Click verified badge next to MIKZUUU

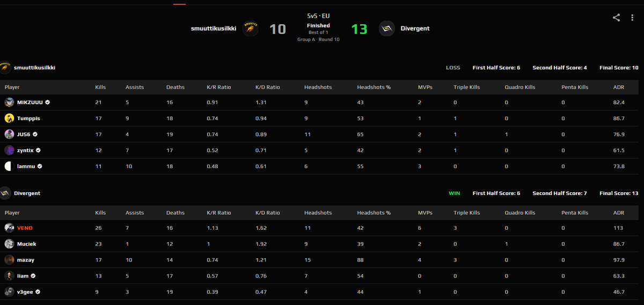coord(48,102)
